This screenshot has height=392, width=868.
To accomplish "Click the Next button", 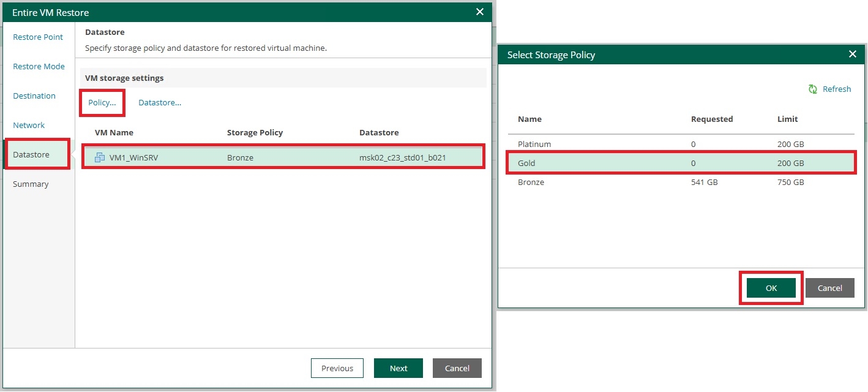I will [x=398, y=368].
